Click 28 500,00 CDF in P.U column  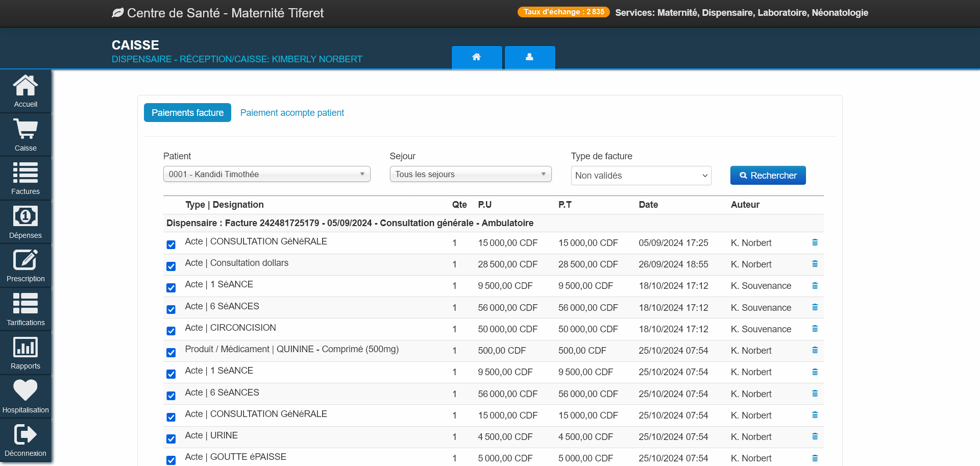pos(507,264)
